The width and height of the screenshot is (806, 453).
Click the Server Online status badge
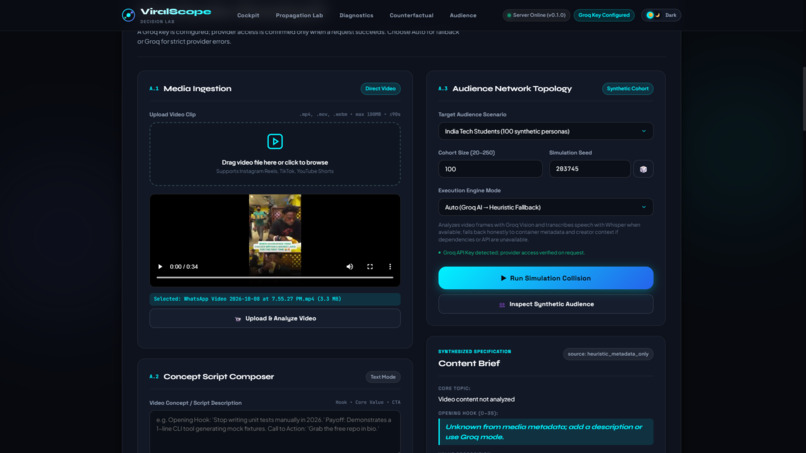[536, 15]
